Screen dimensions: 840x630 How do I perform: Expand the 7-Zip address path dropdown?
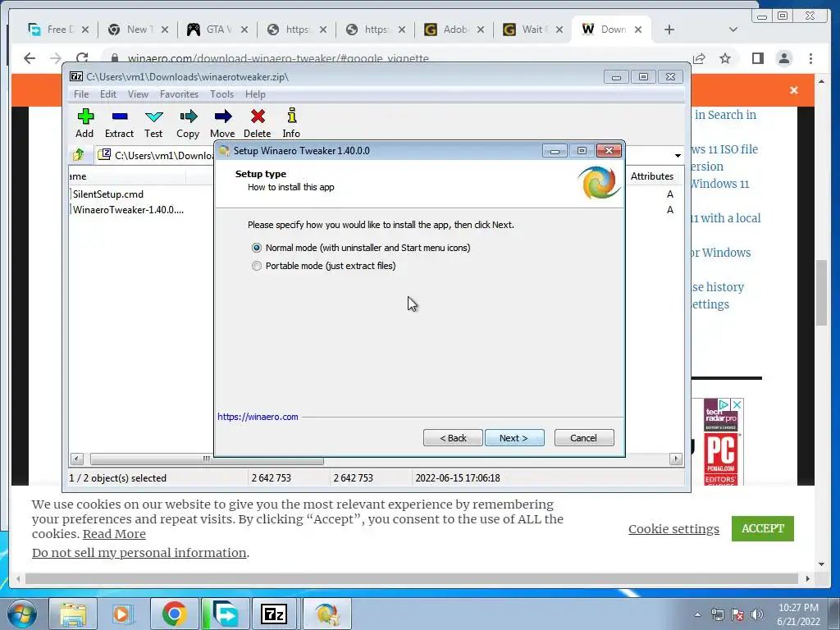coord(678,155)
